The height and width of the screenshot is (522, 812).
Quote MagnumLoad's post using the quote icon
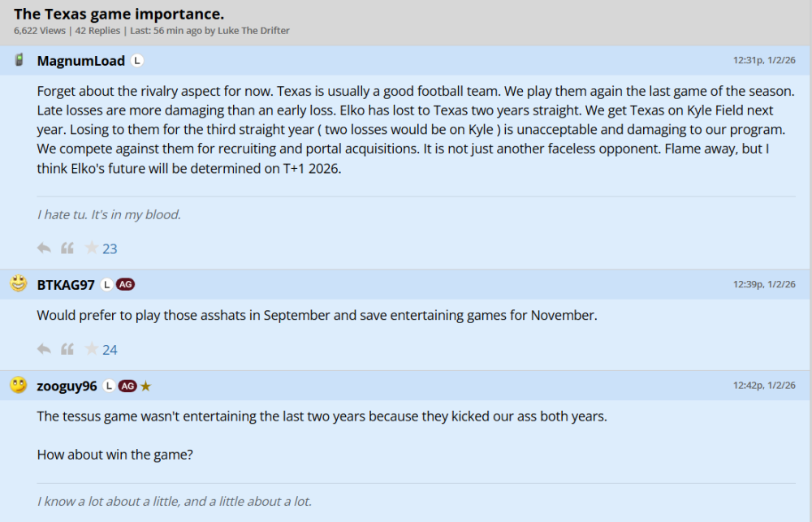67,248
